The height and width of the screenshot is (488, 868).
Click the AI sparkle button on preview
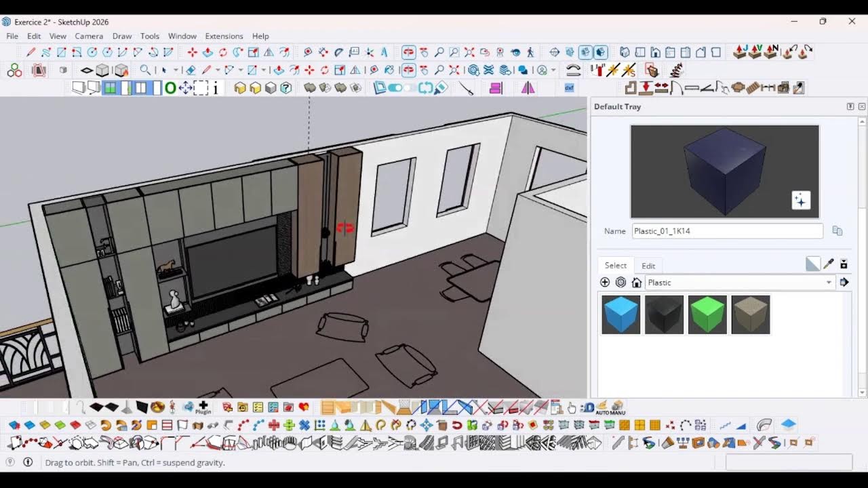click(x=801, y=201)
